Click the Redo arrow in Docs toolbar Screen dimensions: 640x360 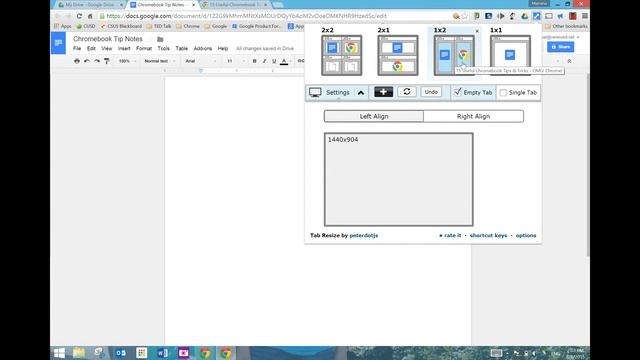point(97,61)
